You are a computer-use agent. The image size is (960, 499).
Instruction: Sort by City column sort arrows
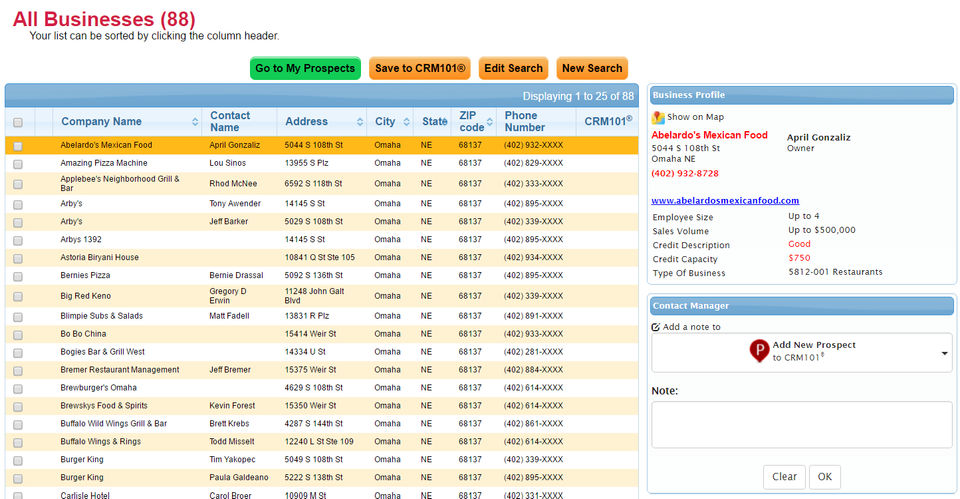(407, 122)
